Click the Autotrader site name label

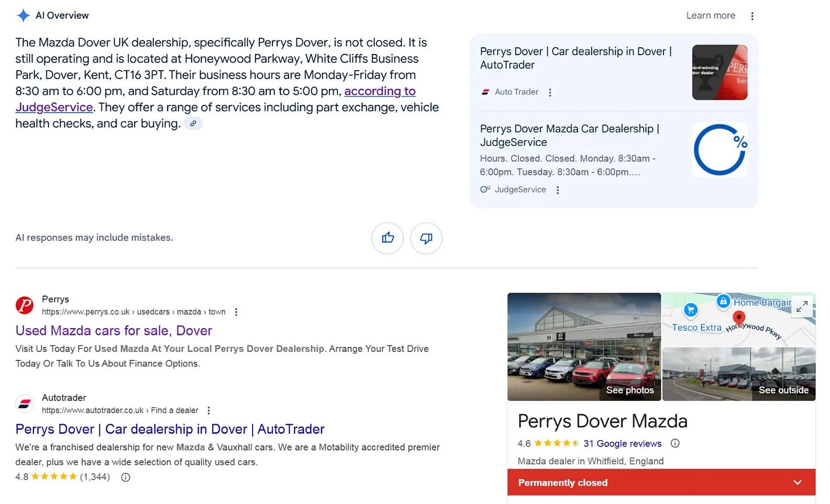point(64,398)
